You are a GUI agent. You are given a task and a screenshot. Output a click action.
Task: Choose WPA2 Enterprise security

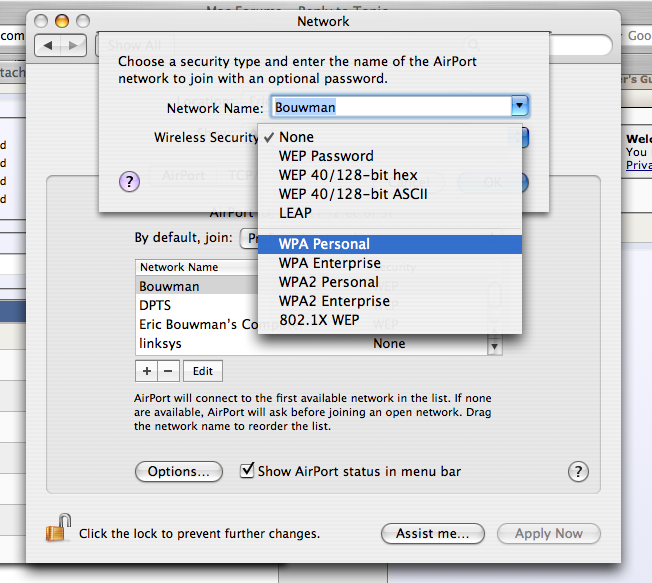(x=390, y=301)
